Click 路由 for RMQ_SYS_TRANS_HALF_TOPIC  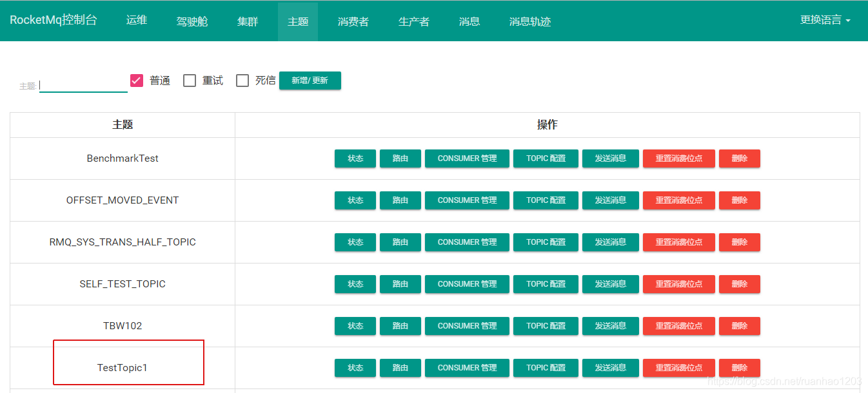pyautogui.click(x=400, y=242)
